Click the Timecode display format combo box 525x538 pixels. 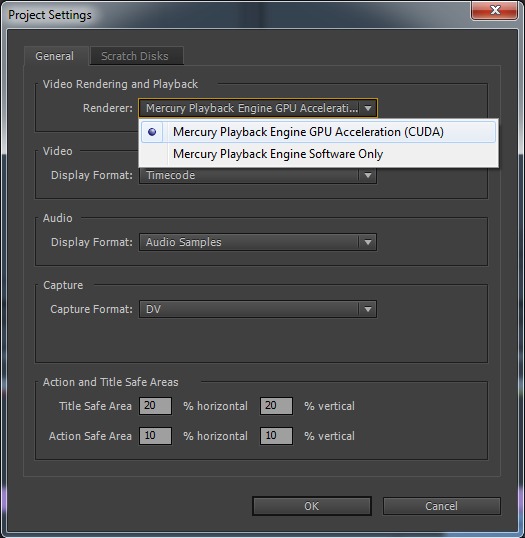click(258, 175)
